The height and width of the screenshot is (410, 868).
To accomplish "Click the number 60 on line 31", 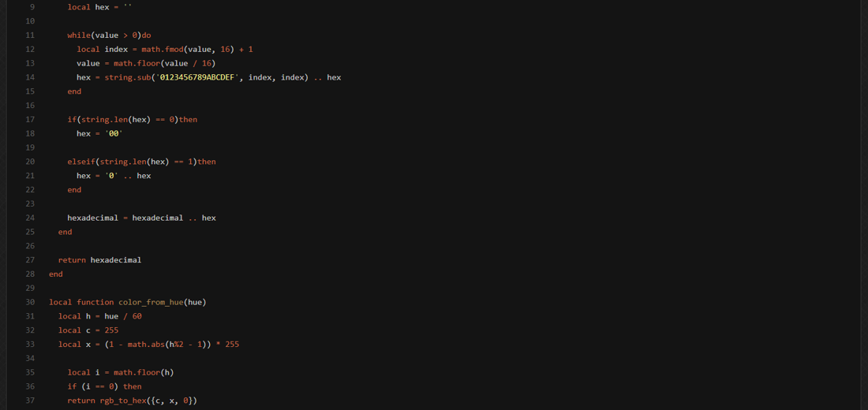I will (137, 316).
